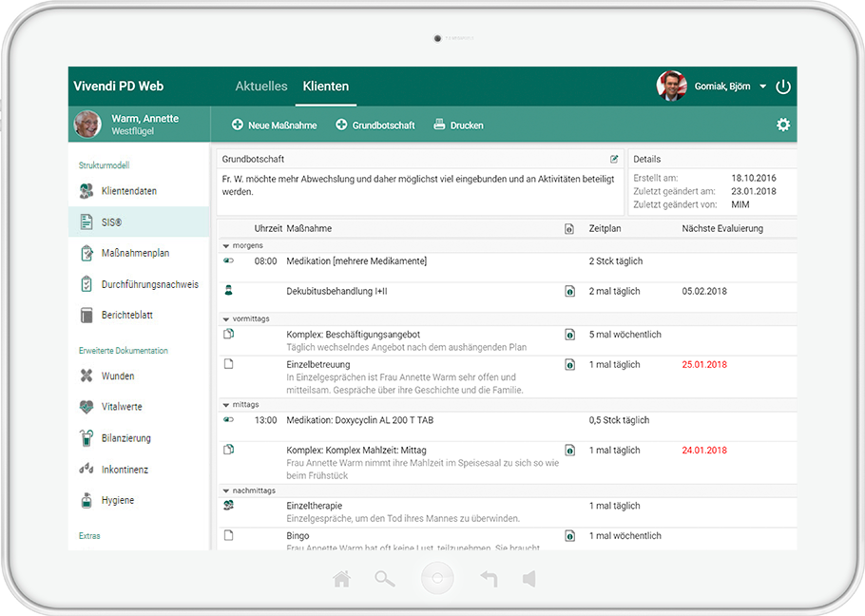Open Komplex: Beschäftigungsangebot entry

353,335
